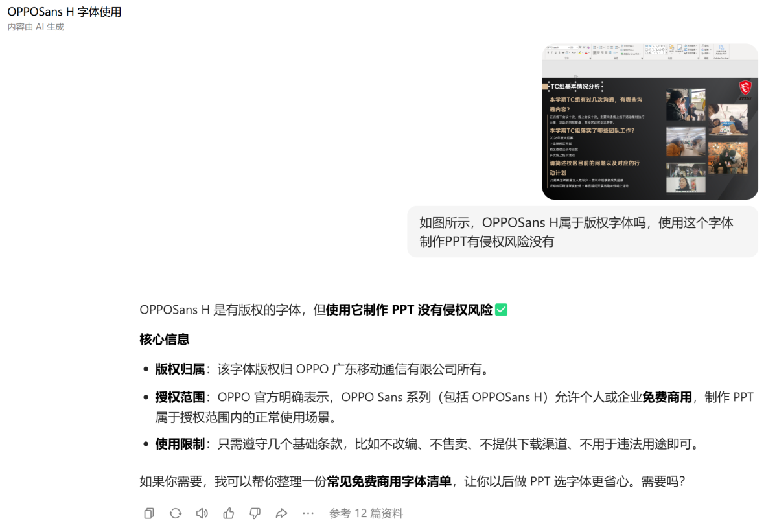
Task: Open the 参考 12 篇资料 references
Action: (365, 513)
